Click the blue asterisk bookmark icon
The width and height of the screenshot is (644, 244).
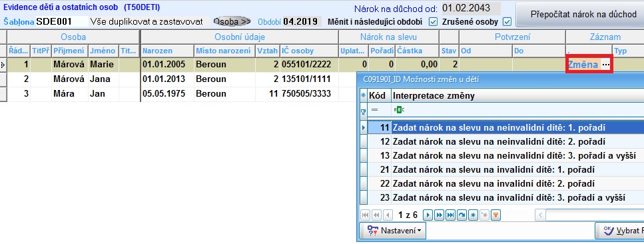pos(473,215)
